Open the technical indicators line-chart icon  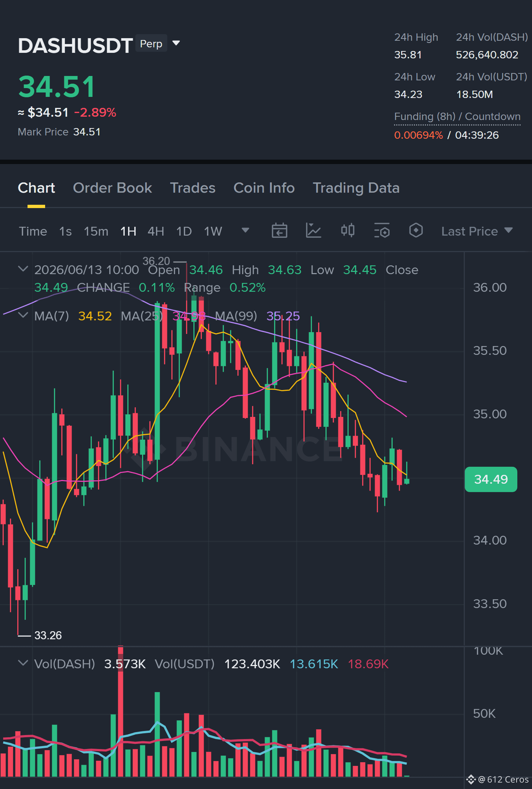(x=313, y=231)
